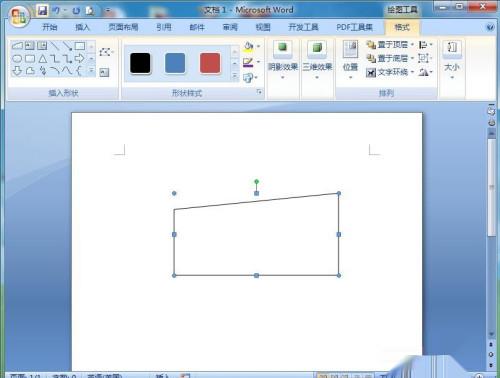Open the 大小 size menu
Image resolution: width=500 pixels, height=378 pixels.
click(452, 60)
